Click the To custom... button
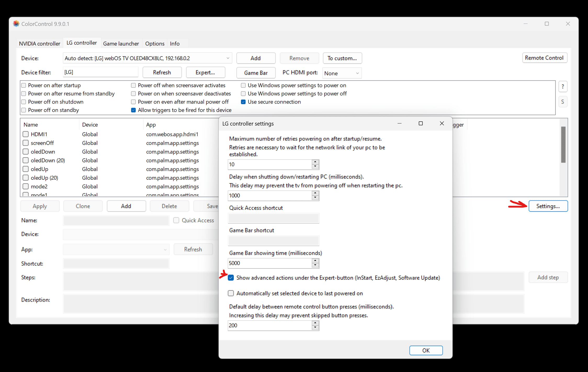Image resolution: width=588 pixels, height=372 pixels. pyautogui.click(x=342, y=58)
